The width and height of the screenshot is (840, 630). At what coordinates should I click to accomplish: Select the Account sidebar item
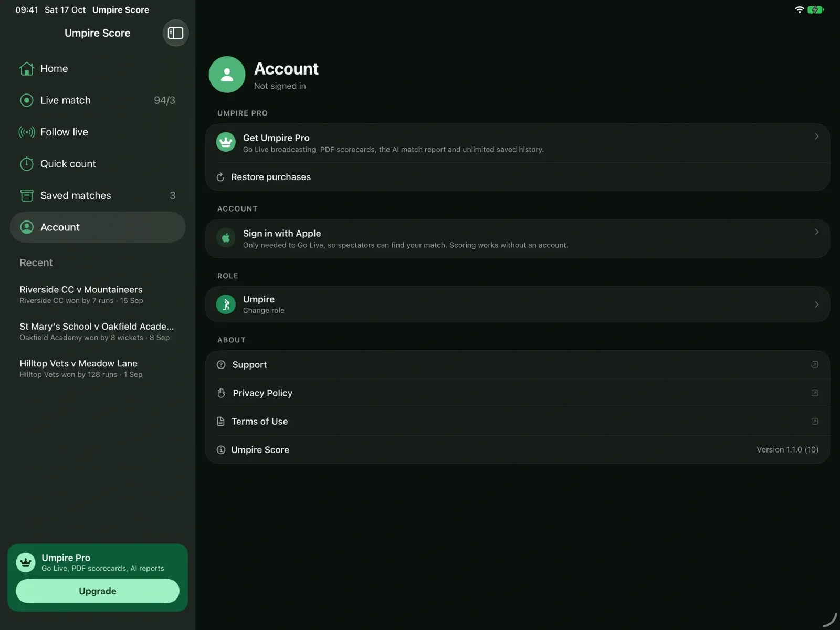98,227
